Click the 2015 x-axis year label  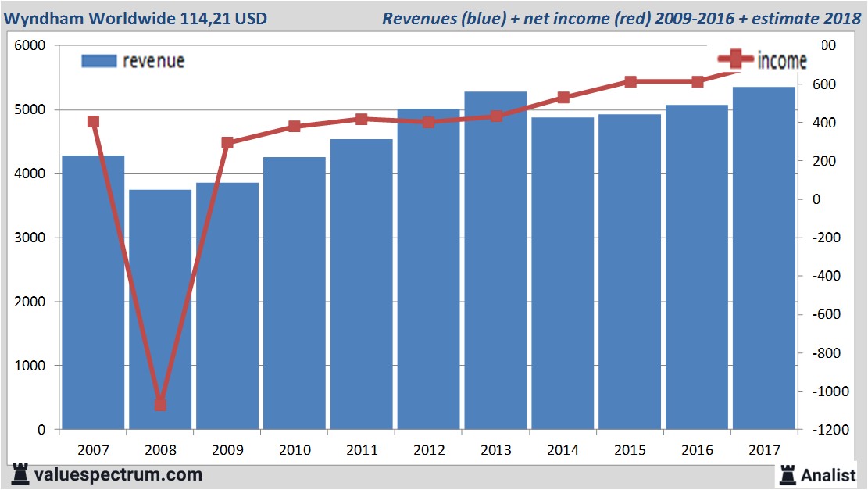pyautogui.click(x=630, y=449)
